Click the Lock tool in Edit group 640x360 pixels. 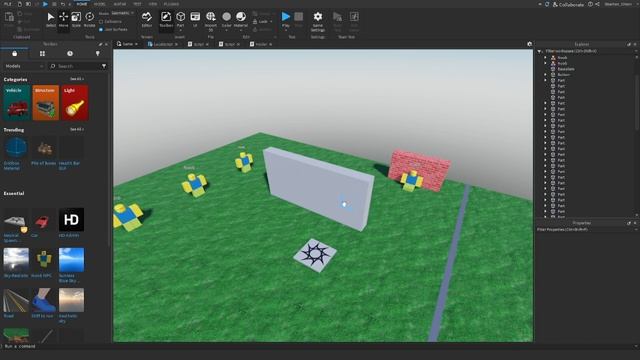pos(262,22)
